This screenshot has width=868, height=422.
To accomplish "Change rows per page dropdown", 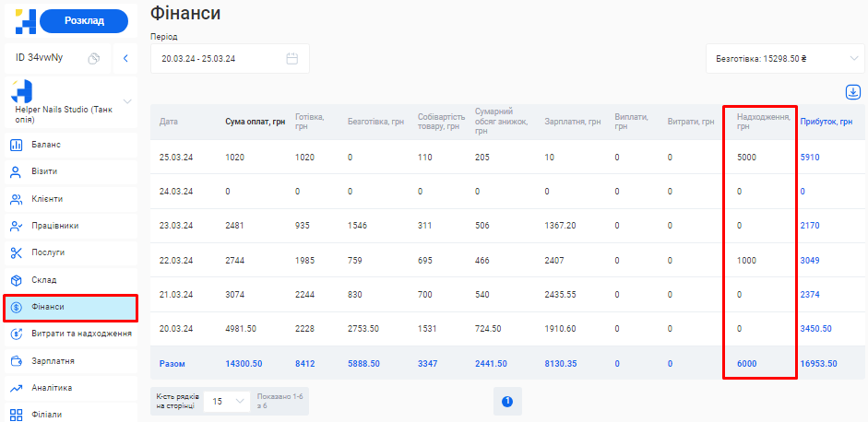I will (227, 401).
